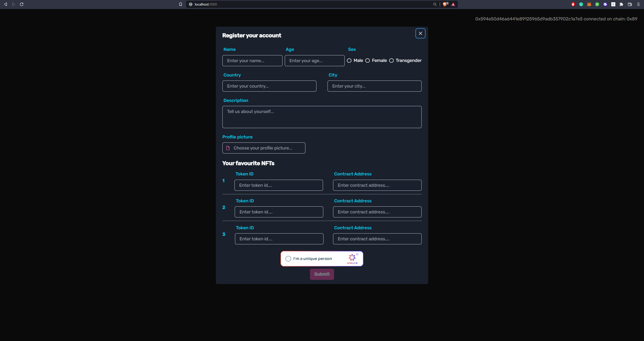Open the Brave Shields lion icon
The height and width of the screenshot is (341, 644).
(445, 4)
